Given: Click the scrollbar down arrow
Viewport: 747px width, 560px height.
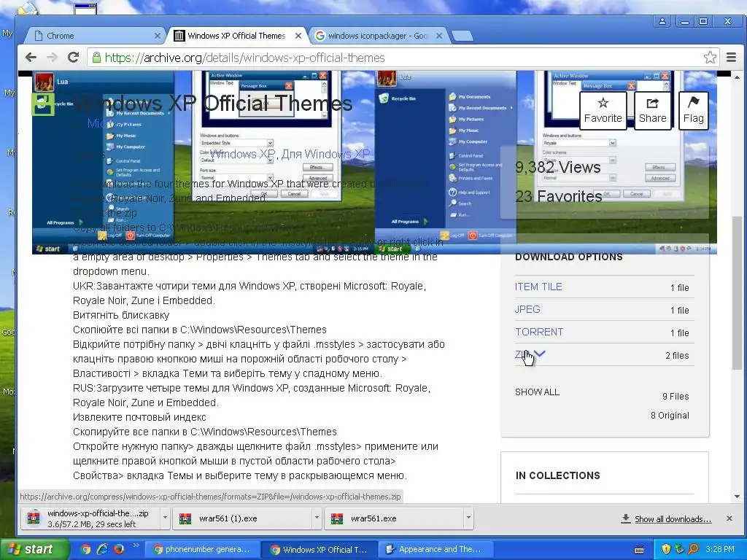Looking at the screenshot, I should (x=737, y=496).
